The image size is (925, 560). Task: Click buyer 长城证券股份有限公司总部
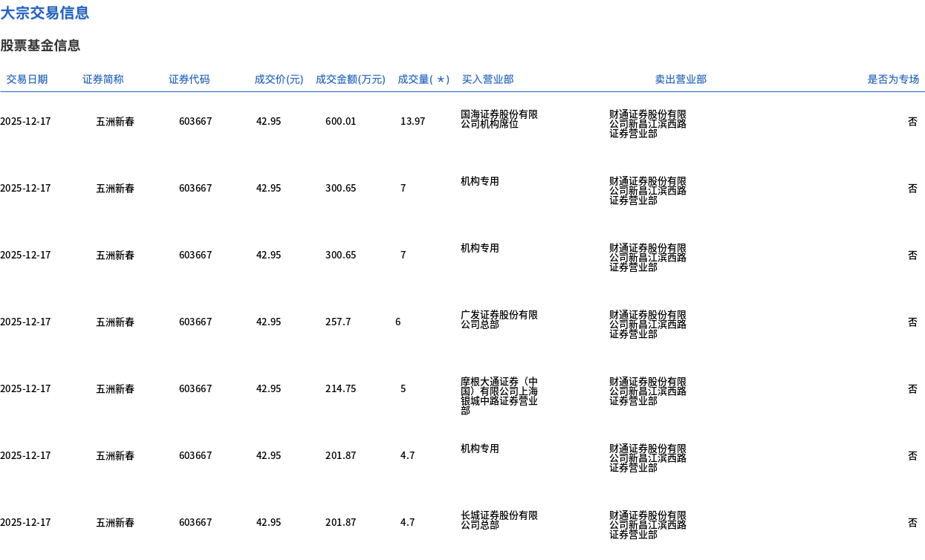(499, 520)
